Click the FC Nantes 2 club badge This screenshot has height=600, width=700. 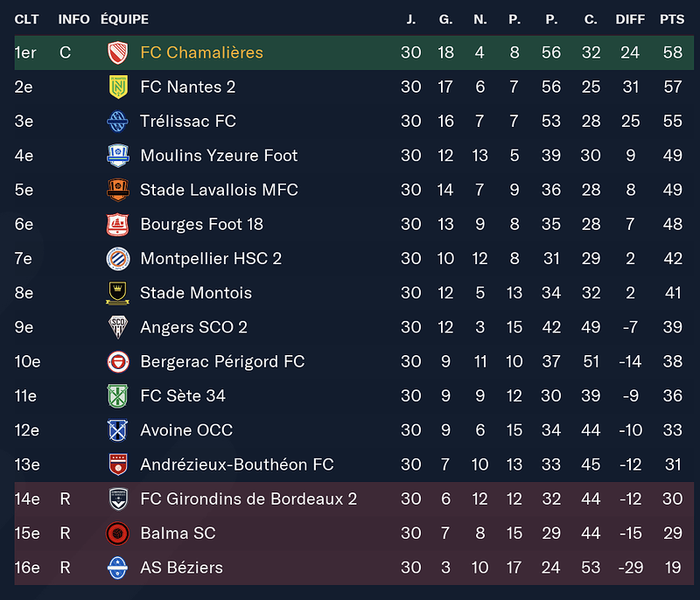pyautogui.click(x=117, y=87)
